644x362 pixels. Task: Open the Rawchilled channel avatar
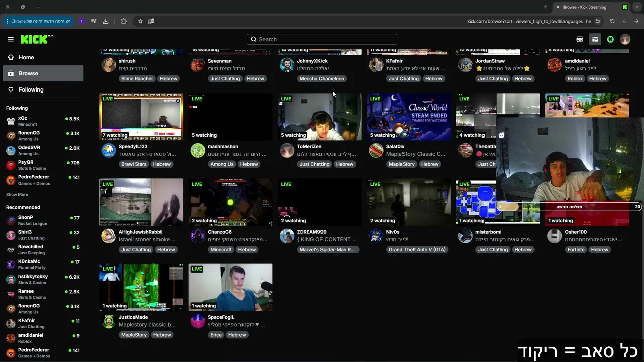click(x=11, y=250)
